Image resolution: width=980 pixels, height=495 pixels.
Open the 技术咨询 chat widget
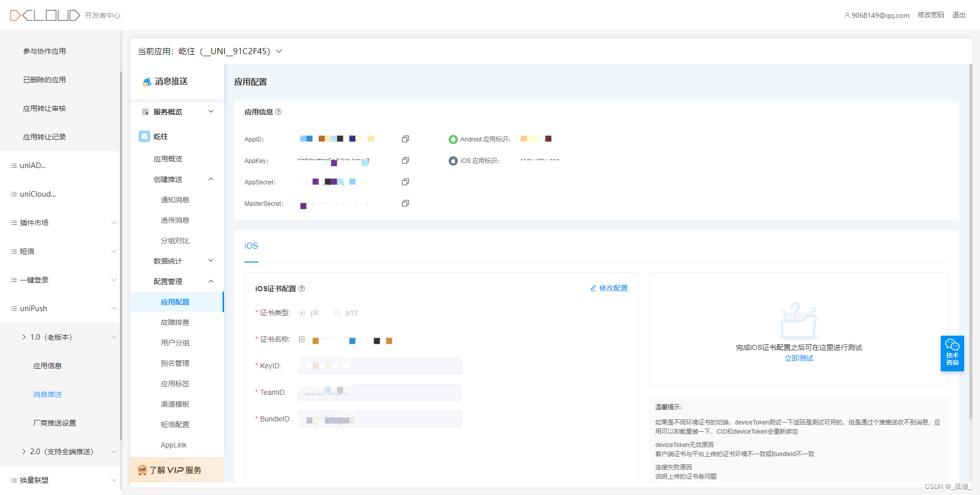coord(952,353)
